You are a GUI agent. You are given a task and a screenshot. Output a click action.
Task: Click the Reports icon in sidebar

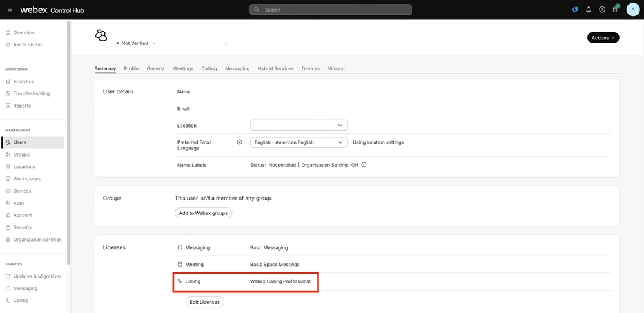(8, 106)
